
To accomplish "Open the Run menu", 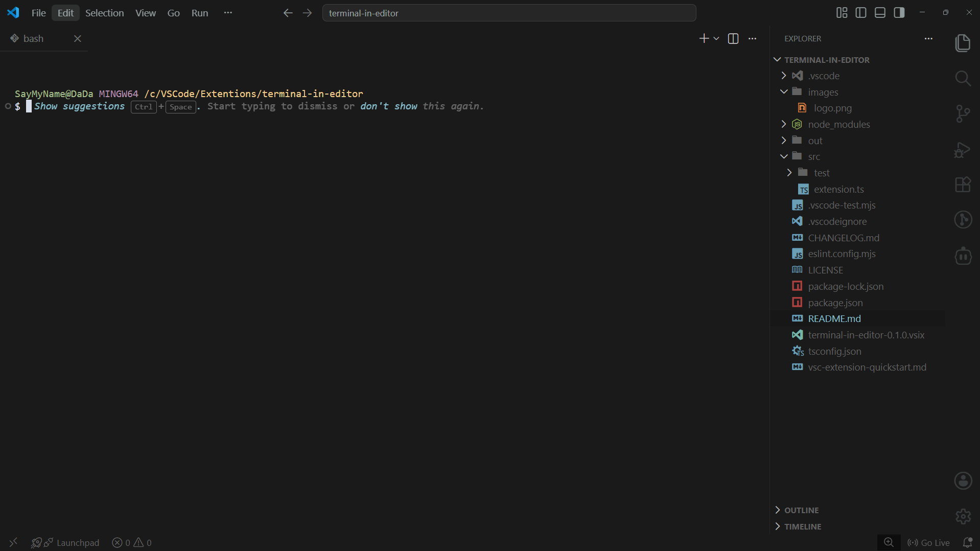I will (x=200, y=13).
